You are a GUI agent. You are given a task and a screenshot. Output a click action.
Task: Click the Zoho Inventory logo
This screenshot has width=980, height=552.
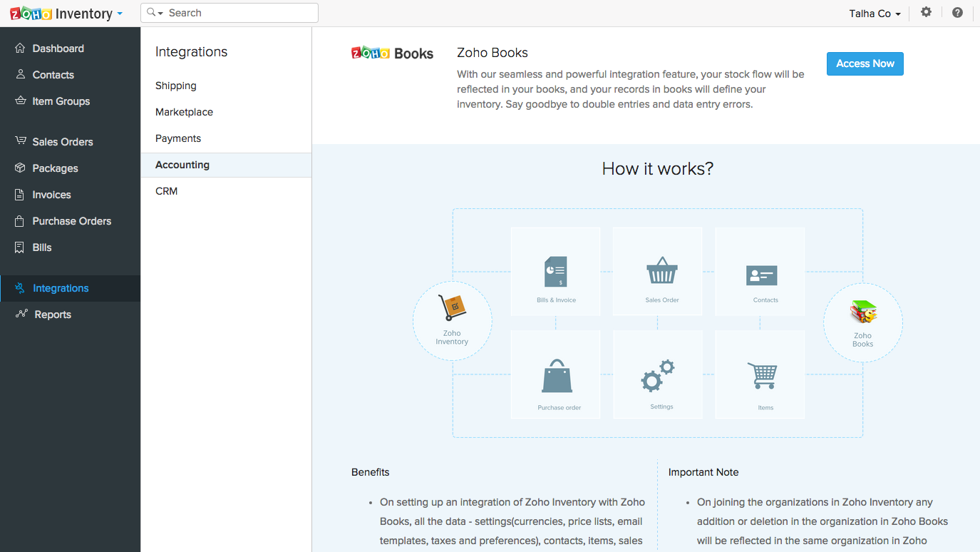[x=61, y=14]
